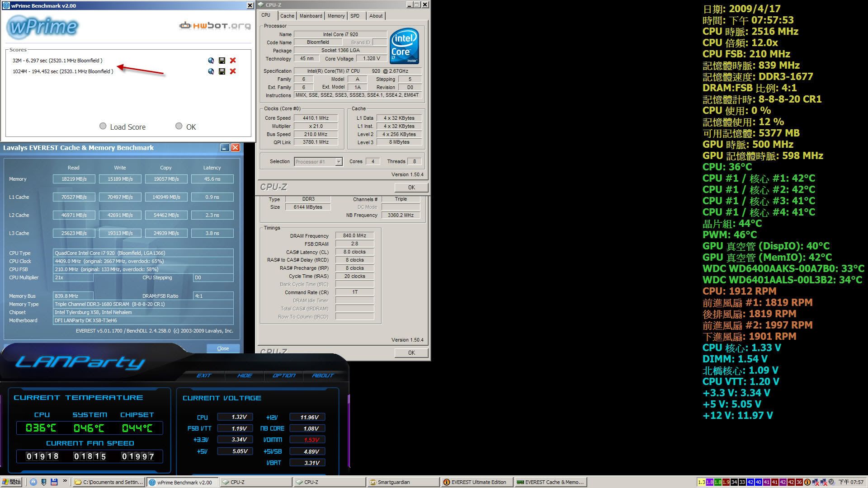The height and width of the screenshot is (488, 868).
Task: Click the floppy disk quick launch icon
Action: point(54,482)
